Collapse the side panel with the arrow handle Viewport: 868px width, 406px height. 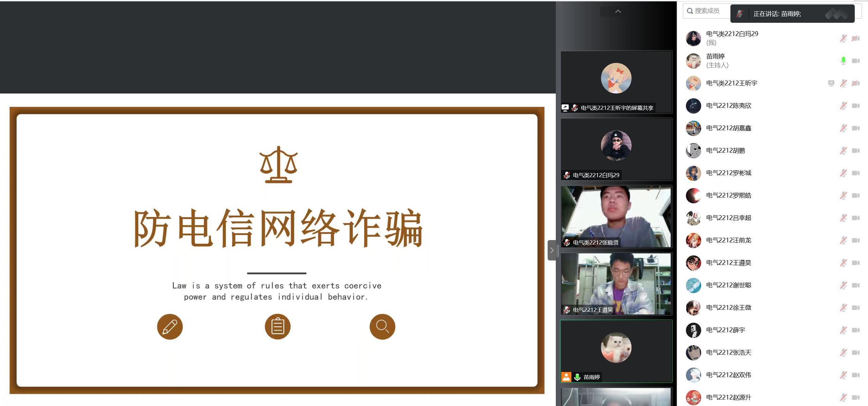point(552,250)
